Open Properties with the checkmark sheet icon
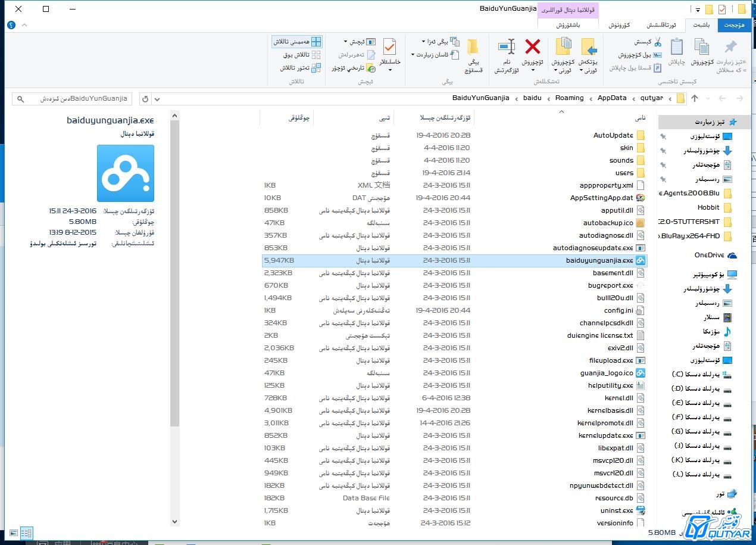 [390, 47]
